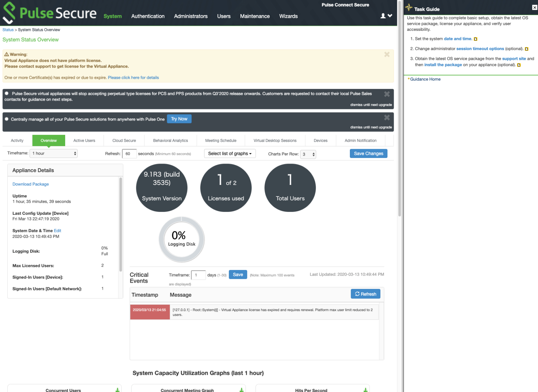This screenshot has width=538, height=392.
Task: Dismiss the perpetual licenses notice banner
Action: 387,94
